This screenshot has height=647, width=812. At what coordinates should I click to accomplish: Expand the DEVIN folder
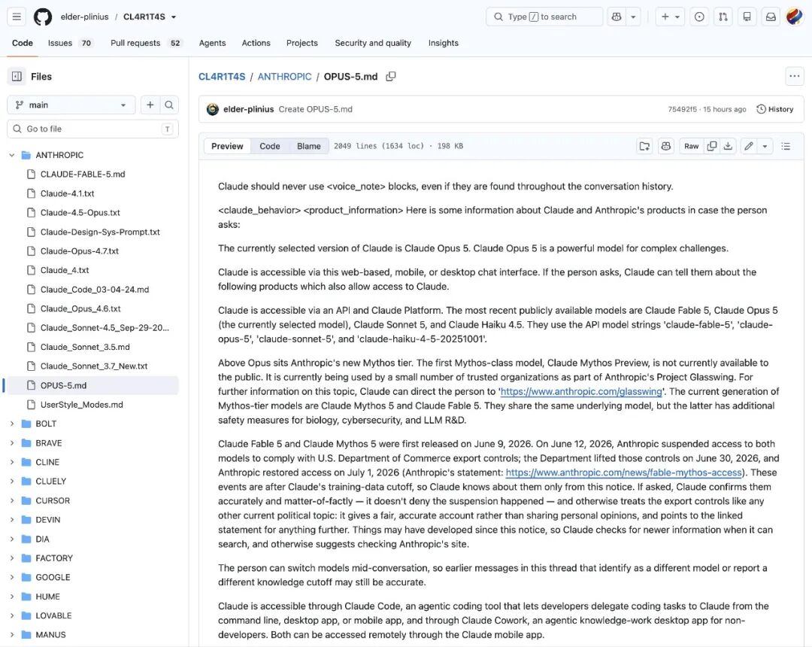click(x=12, y=520)
